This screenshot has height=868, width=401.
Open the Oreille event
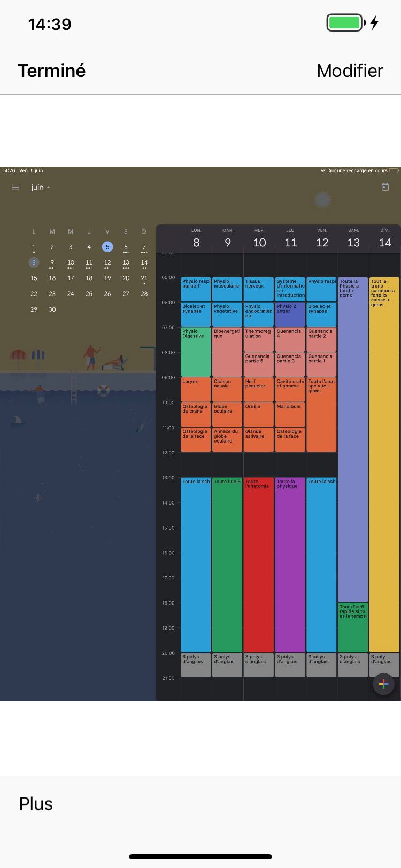click(x=259, y=415)
